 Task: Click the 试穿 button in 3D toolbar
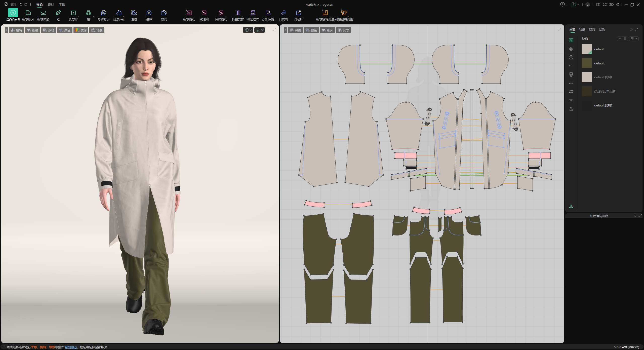(81, 30)
